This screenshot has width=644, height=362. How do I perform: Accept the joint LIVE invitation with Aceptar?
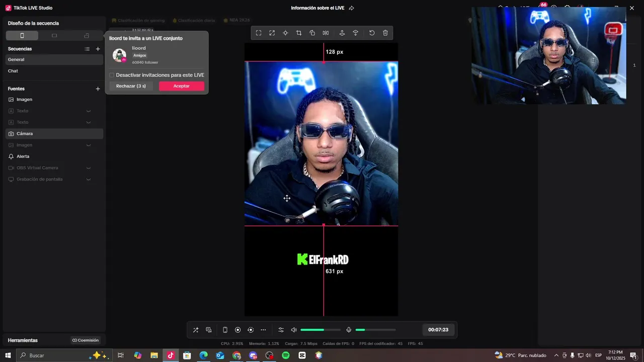182,86
